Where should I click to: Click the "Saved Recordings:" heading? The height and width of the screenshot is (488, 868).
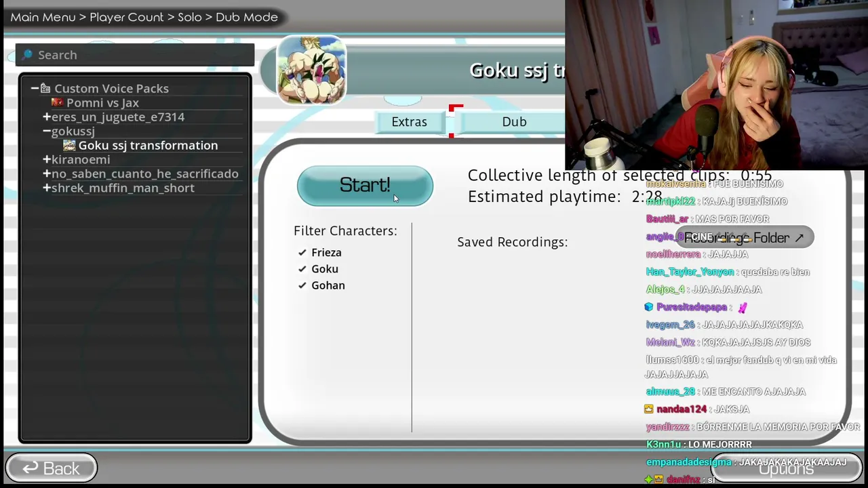pos(513,242)
